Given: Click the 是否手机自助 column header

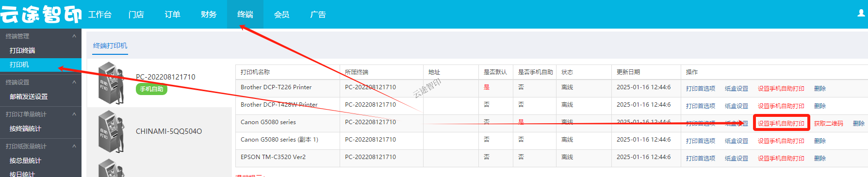Looking at the screenshot, I should pos(536,72).
